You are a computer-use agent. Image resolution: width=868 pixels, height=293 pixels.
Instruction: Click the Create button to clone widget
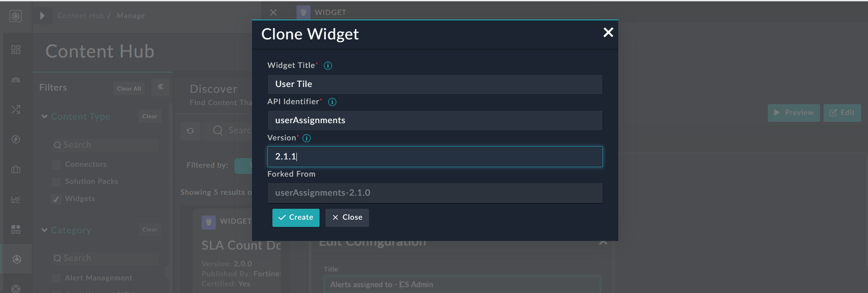point(296,217)
